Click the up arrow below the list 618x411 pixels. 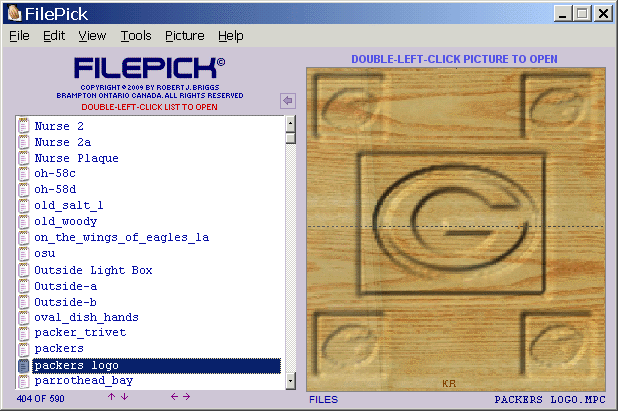coord(112,396)
